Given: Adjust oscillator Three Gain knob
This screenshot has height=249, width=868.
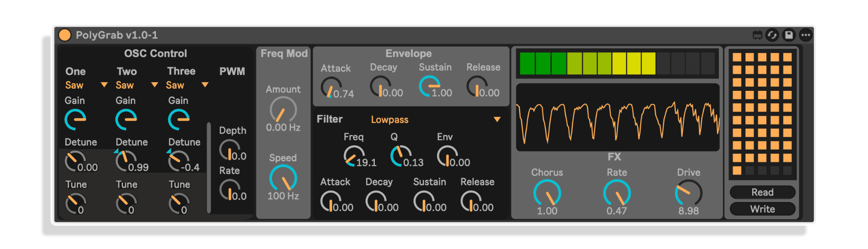Looking at the screenshot, I should (179, 120).
